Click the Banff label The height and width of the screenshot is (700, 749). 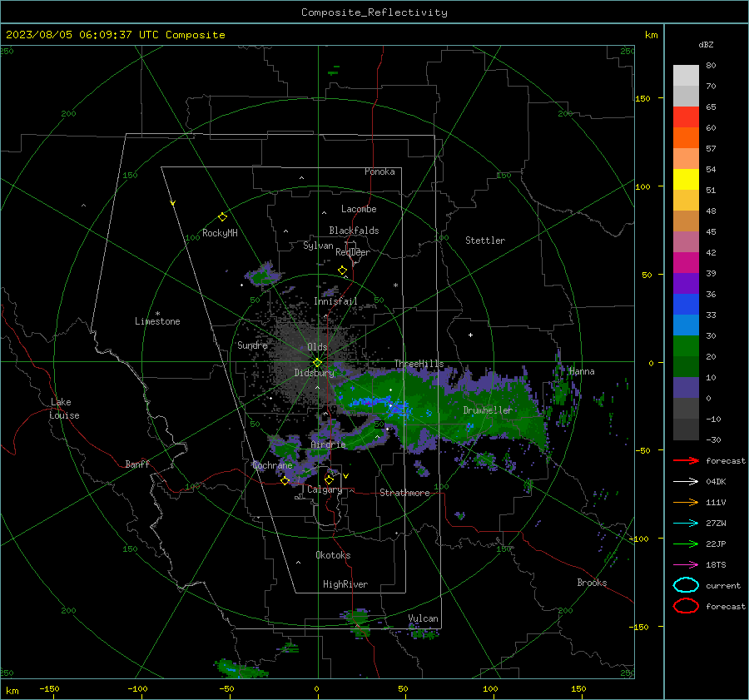point(137,464)
